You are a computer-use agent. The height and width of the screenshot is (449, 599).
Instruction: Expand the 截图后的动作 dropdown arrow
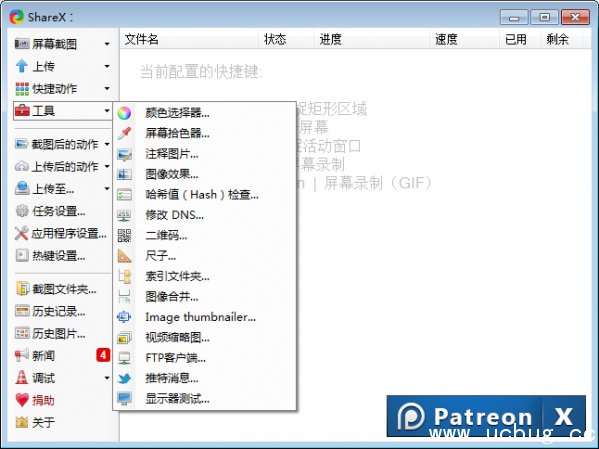(107, 144)
